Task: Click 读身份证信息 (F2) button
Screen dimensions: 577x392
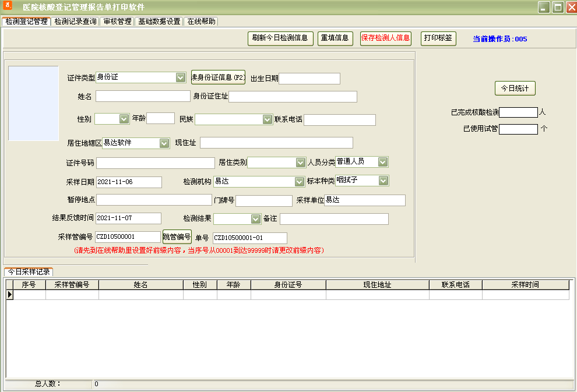Action: (218, 77)
